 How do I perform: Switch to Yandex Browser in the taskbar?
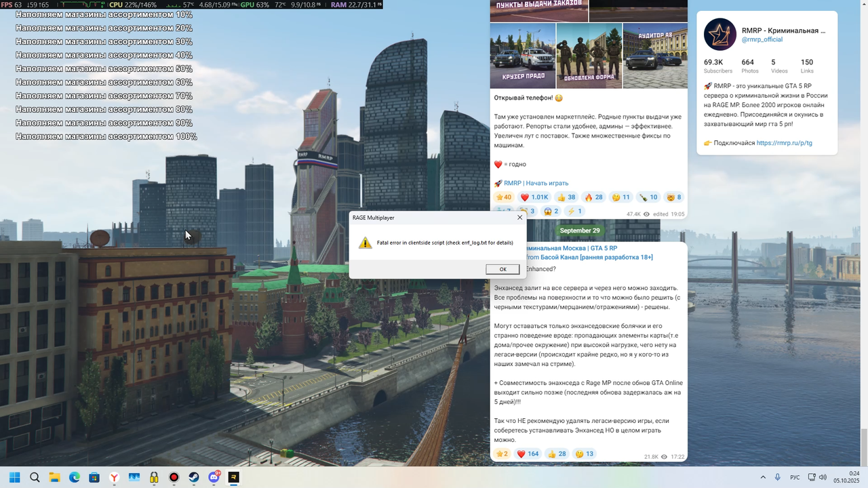click(x=115, y=477)
